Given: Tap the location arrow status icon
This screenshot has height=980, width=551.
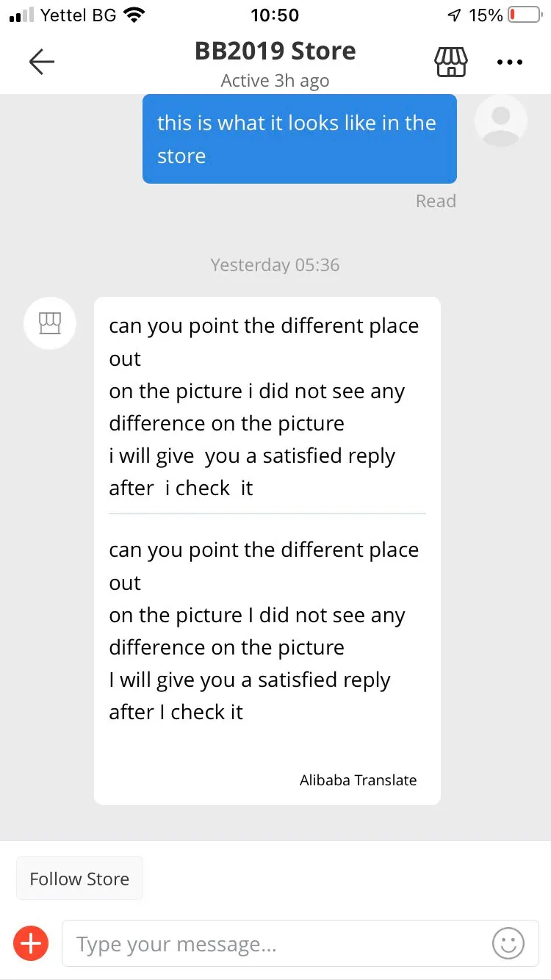Looking at the screenshot, I should point(454,15).
